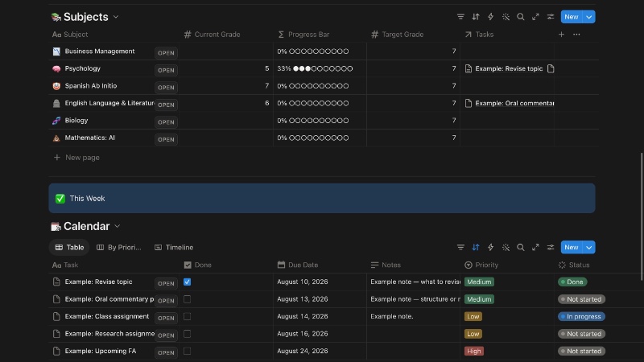The width and height of the screenshot is (644, 362).
Task: Click Psychology 33% progress bar
Action: (x=315, y=68)
